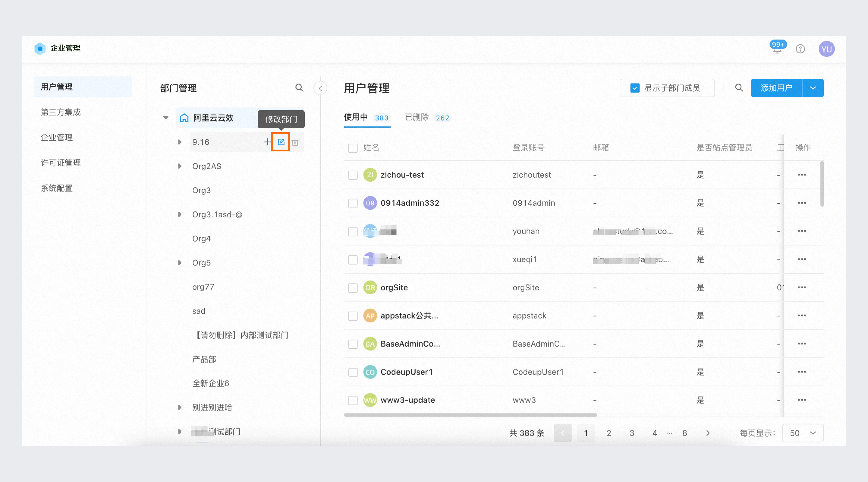
Task: Open more actions for youhan row
Action: [802, 231]
